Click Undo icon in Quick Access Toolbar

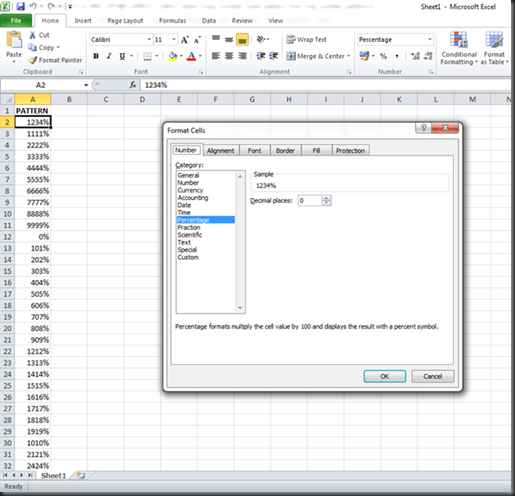pyautogui.click(x=33, y=6)
